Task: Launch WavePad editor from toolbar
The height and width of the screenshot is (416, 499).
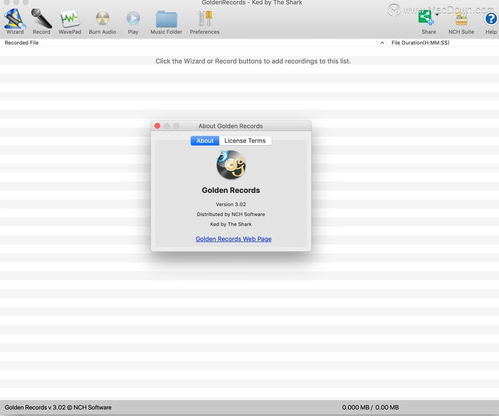Action: tap(70, 22)
